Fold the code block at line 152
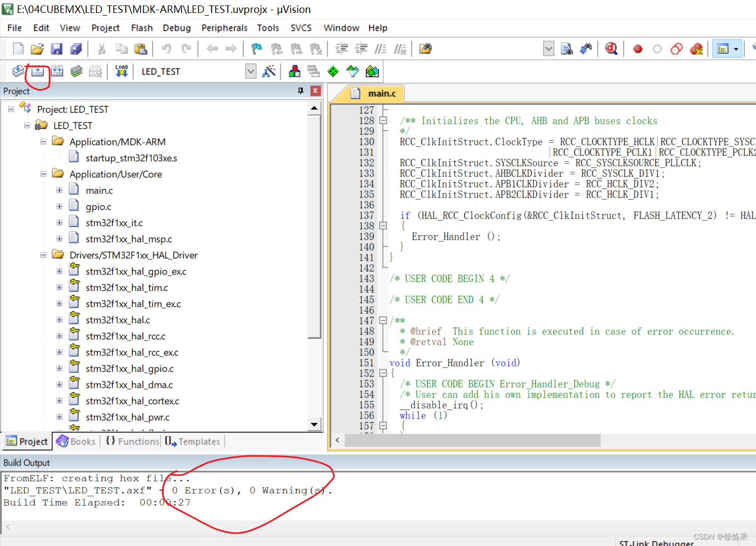This screenshot has width=756, height=546. [383, 373]
